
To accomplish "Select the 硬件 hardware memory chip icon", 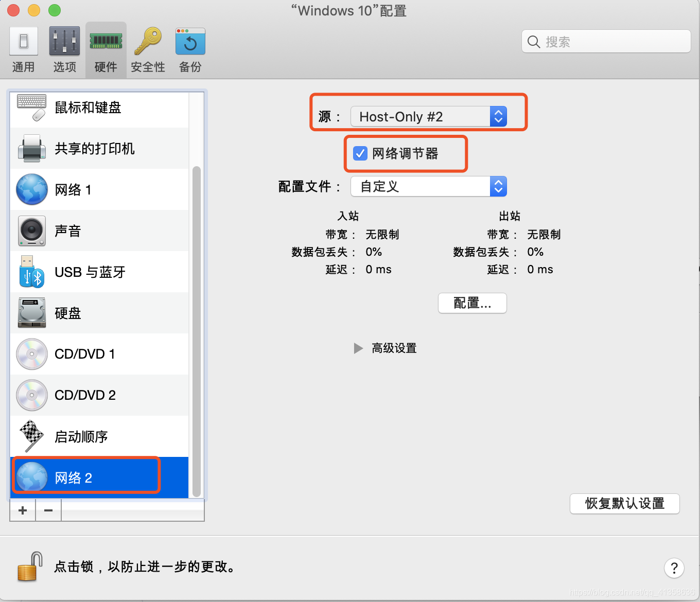I will (106, 41).
